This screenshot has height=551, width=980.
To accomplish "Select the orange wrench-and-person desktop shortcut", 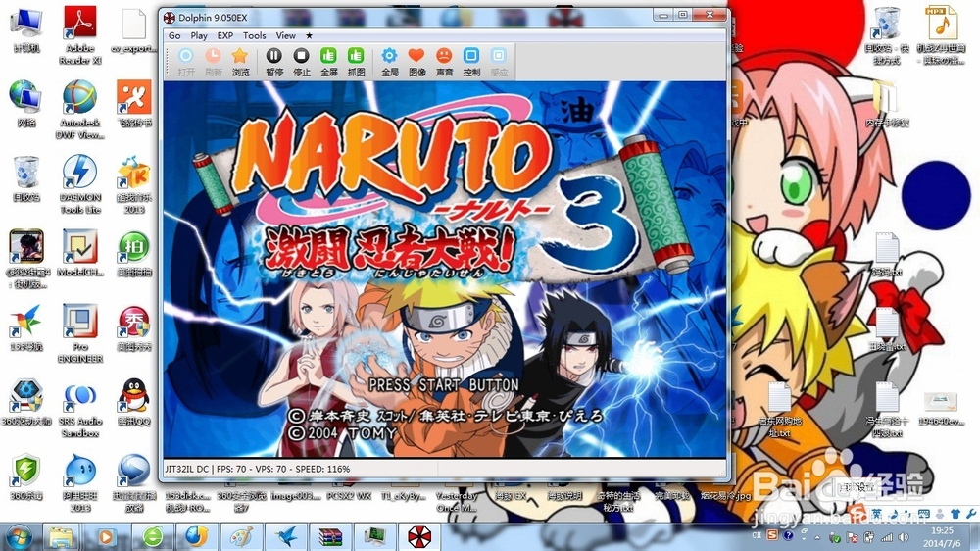I will 133,104.
